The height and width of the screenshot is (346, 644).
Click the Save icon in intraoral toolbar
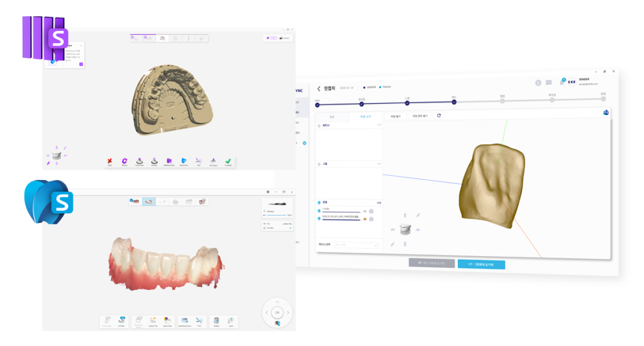[231, 321]
